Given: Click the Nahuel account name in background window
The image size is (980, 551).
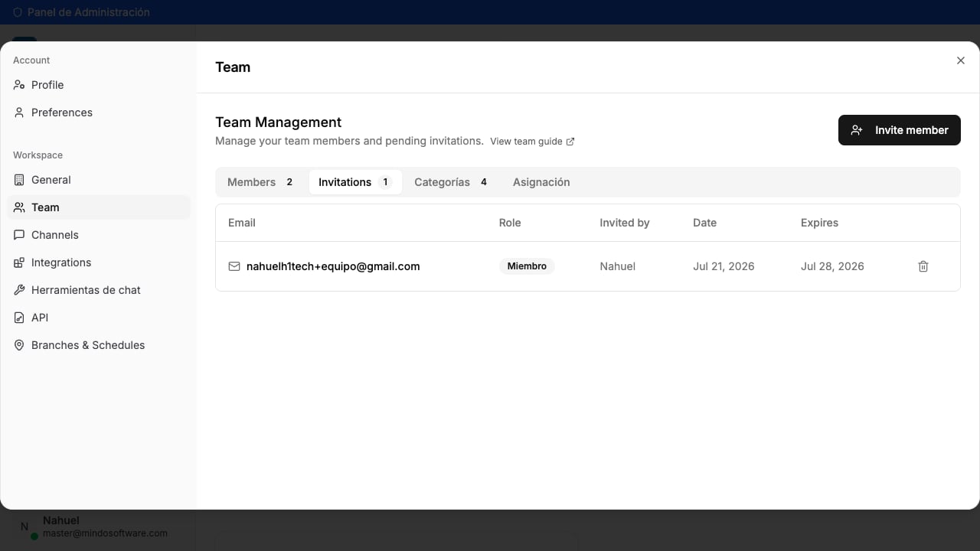Looking at the screenshot, I should [x=61, y=520].
